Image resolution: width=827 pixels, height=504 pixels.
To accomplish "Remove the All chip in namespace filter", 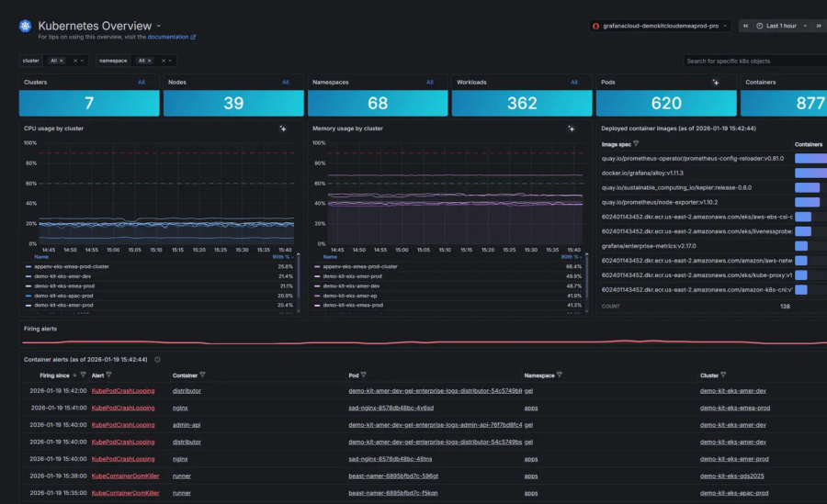I will (149, 61).
